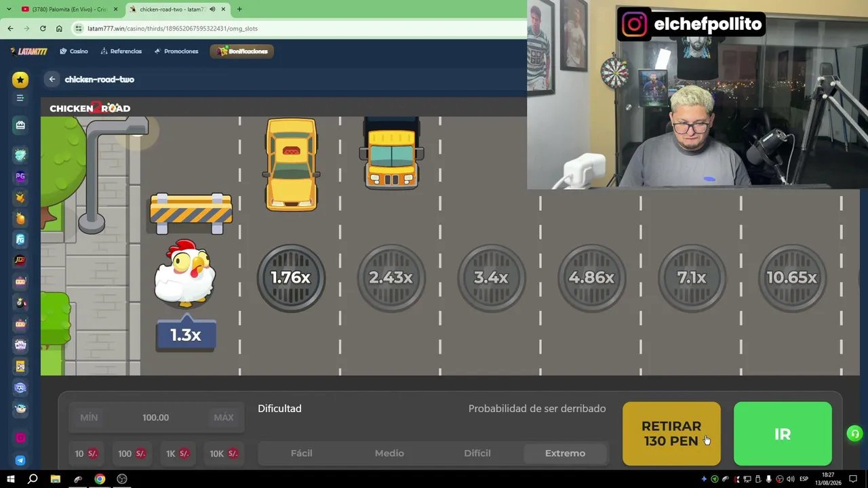Open the FG provider sidebar icon

click(20, 239)
